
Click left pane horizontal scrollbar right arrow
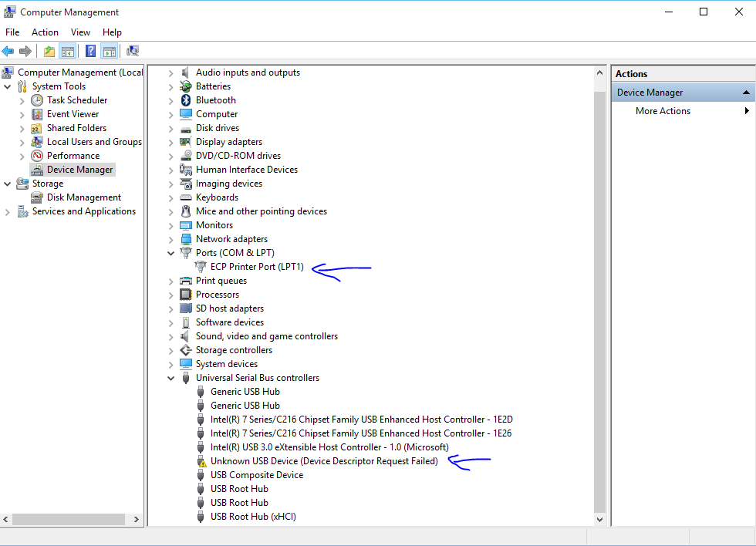click(137, 520)
